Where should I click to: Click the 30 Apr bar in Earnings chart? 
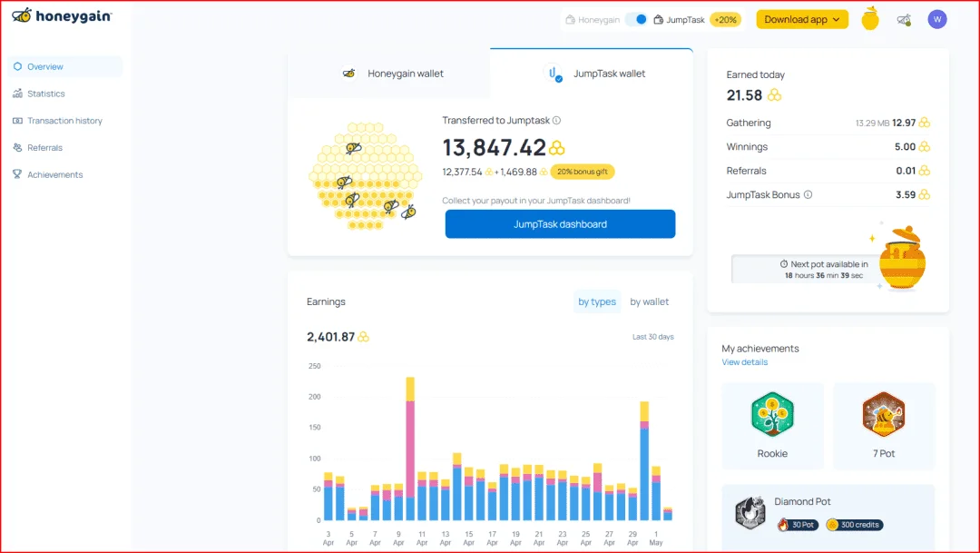[x=644, y=461]
